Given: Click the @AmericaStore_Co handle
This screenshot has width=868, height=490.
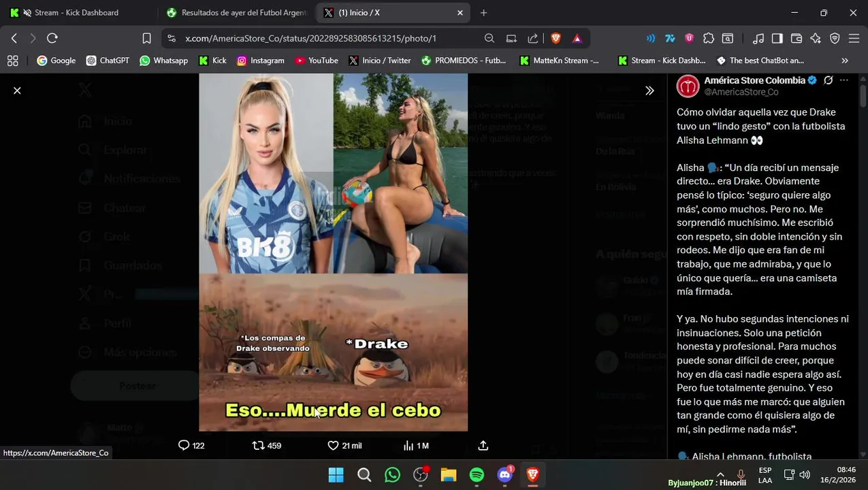Looking at the screenshot, I should 741,92.
